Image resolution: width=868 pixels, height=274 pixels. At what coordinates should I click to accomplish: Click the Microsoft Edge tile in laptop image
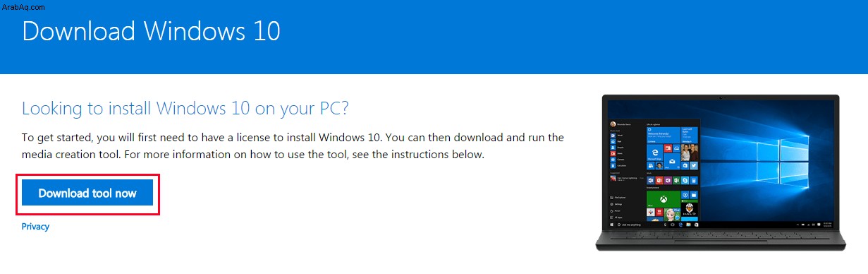tap(655, 153)
